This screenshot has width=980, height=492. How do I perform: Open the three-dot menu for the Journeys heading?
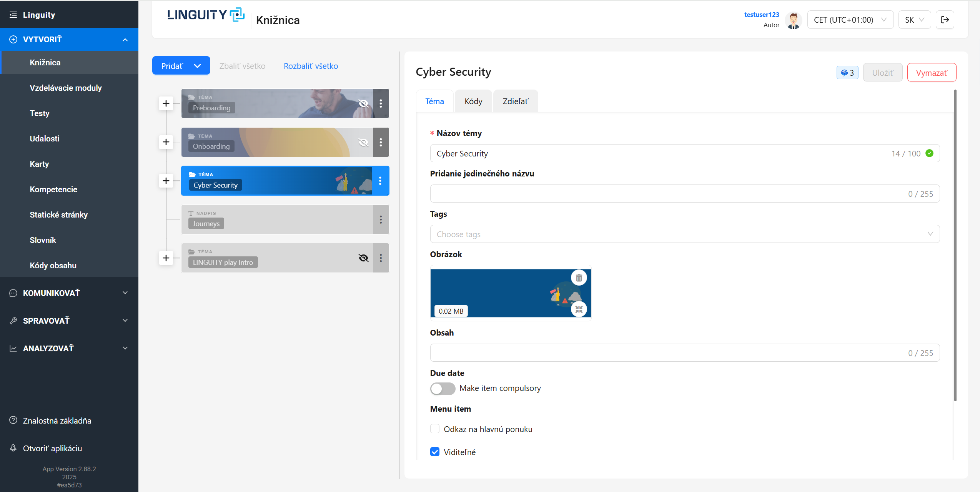tap(381, 219)
